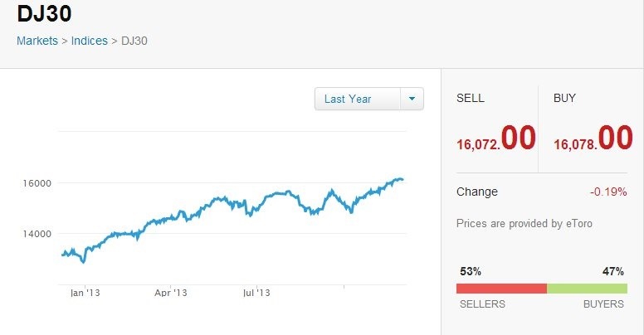Click the SELL price 16,072.00
The height and width of the screenshot is (335, 644).
(495, 138)
